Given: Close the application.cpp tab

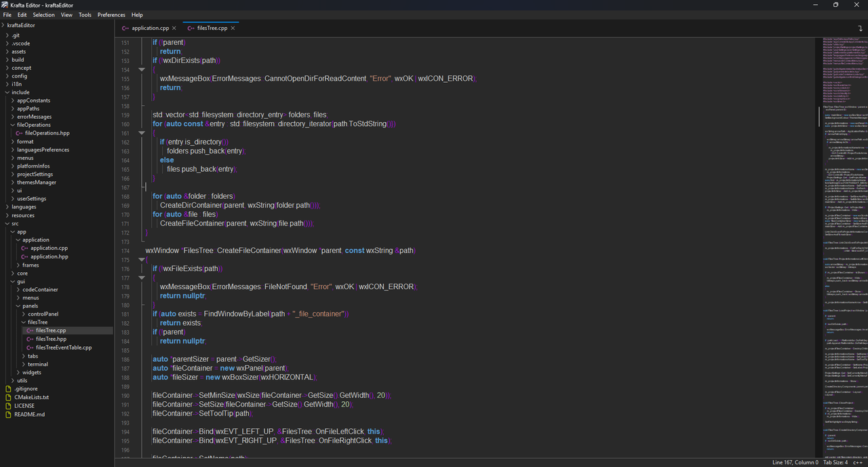Looking at the screenshot, I should pos(174,28).
